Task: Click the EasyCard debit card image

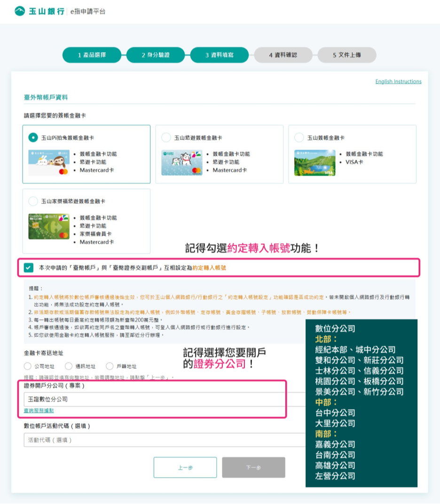Action: pyautogui.click(x=182, y=163)
